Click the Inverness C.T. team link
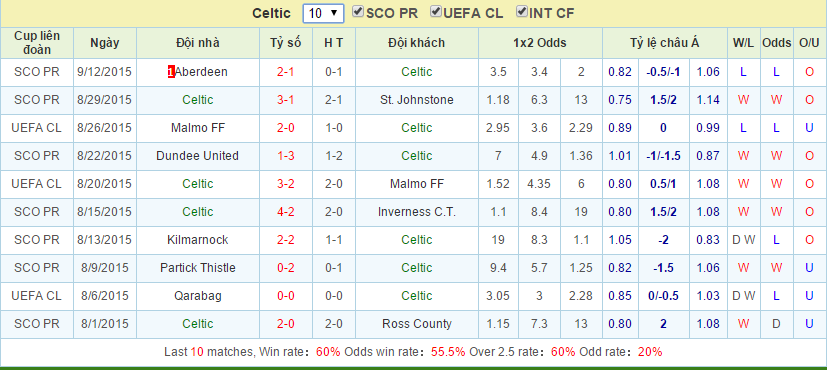828x370 pixels. (x=417, y=212)
